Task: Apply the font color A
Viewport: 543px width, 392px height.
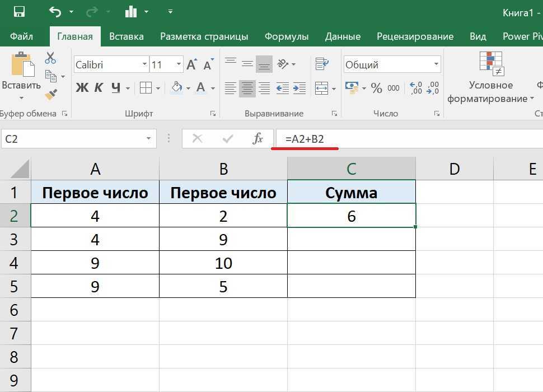Action: 201,87
